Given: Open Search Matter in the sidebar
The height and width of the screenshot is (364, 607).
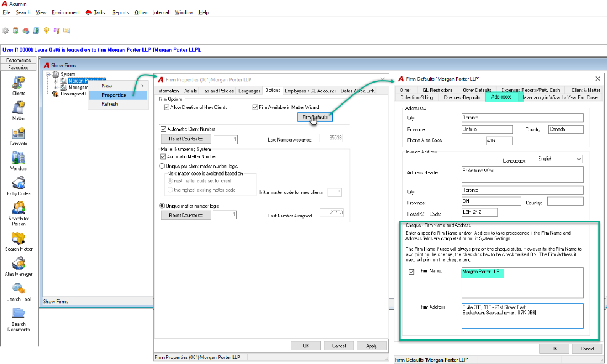Looking at the screenshot, I should pyautogui.click(x=18, y=241).
